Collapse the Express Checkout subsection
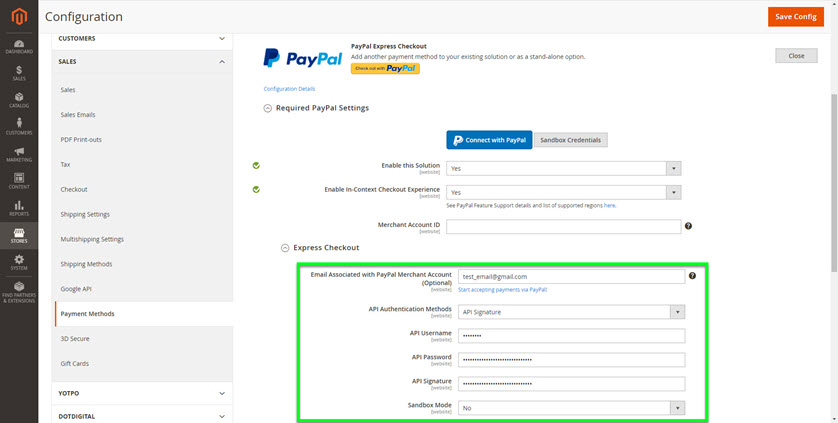This screenshot has height=423, width=838. (x=321, y=248)
